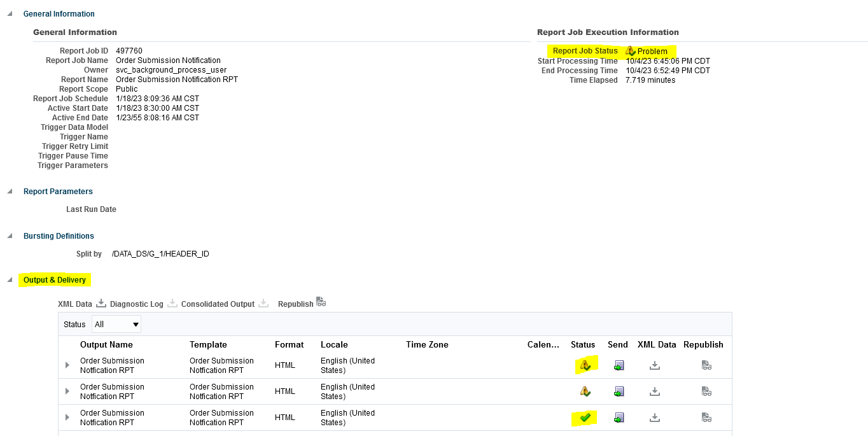Click the Problem status link for the report job
Image resolution: width=868 pixels, height=436 pixels.
point(652,51)
